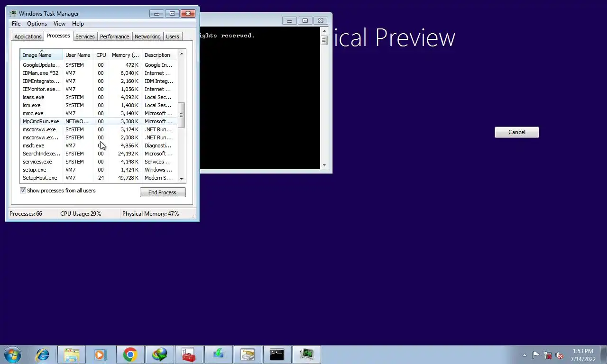Switch to the Users tab
This screenshot has height=364, width=607.
click(x=173, y=36)
